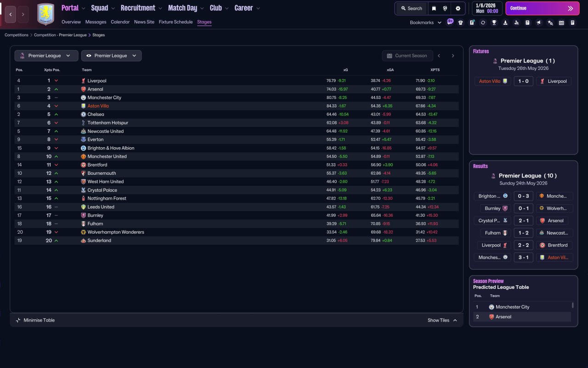Click the Manchester City badge in league table

(x=83, y=98)
